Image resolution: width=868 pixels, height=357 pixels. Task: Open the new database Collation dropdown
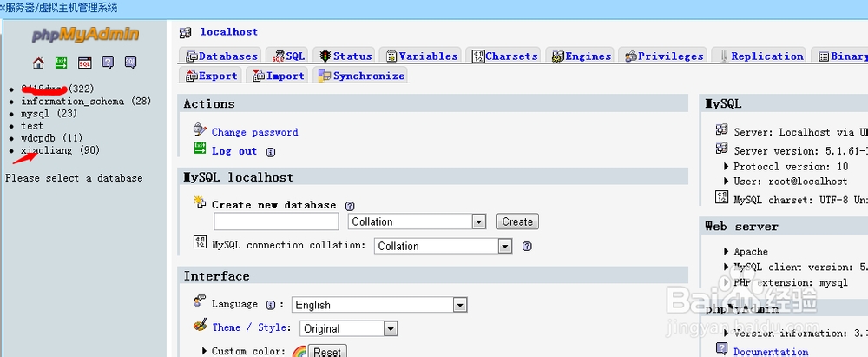coord(417,221)
